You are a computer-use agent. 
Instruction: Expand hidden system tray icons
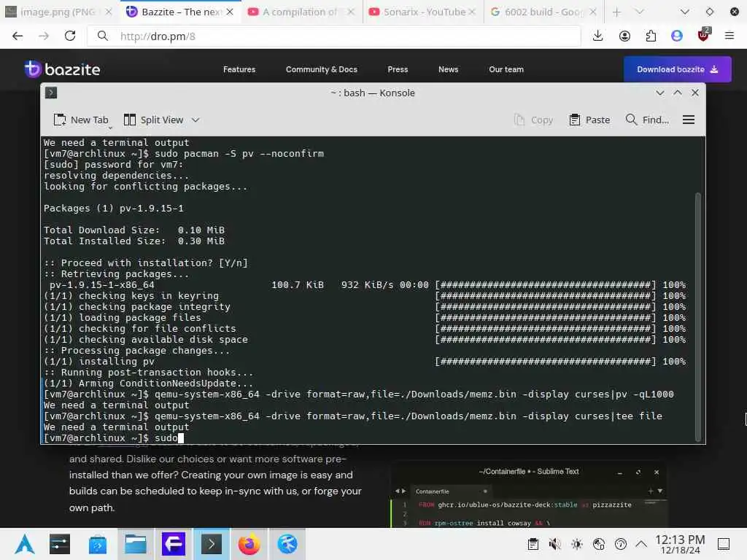tap(641, 544)
